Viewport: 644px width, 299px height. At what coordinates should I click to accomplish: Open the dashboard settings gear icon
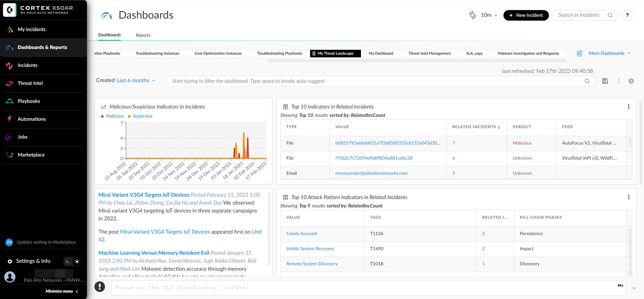pyautogui.click(x=631, y=81)
